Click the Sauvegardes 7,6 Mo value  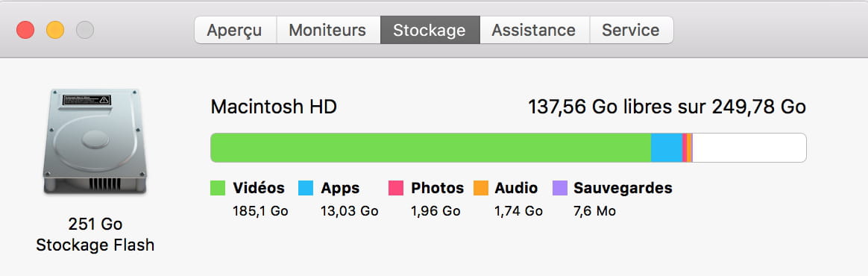click(x=595, y=211)
